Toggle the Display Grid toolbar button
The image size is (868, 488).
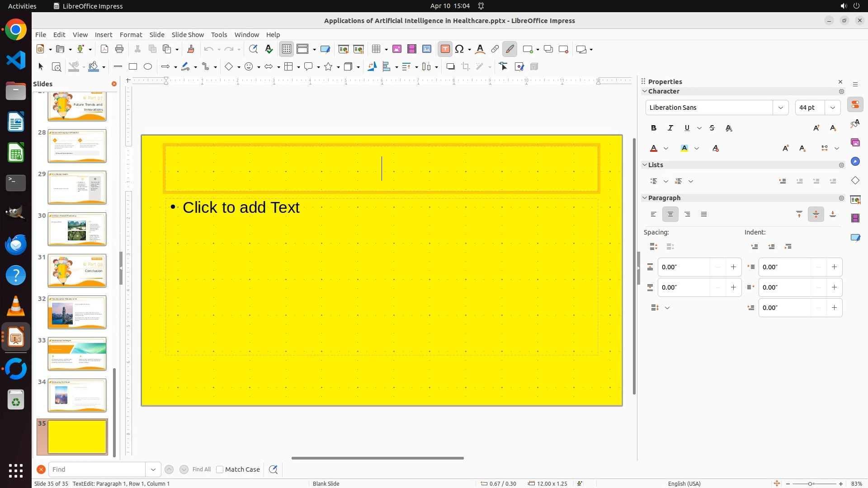[287, 49]
